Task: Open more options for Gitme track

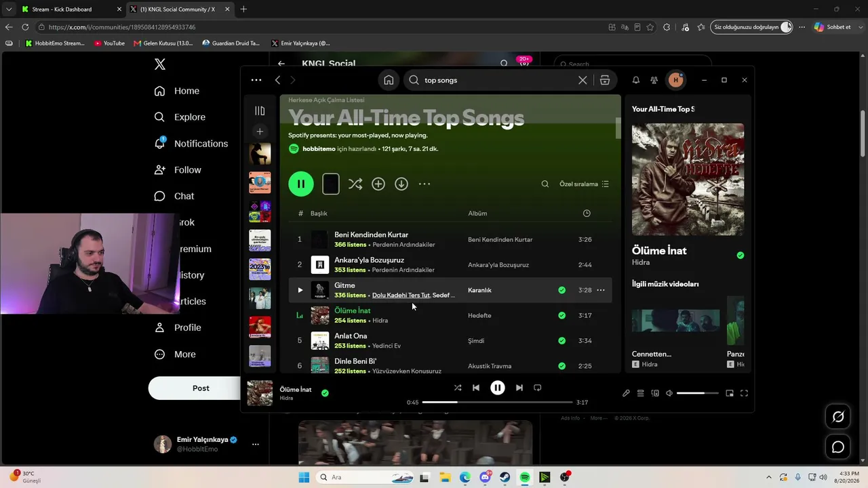Action: 600,290
